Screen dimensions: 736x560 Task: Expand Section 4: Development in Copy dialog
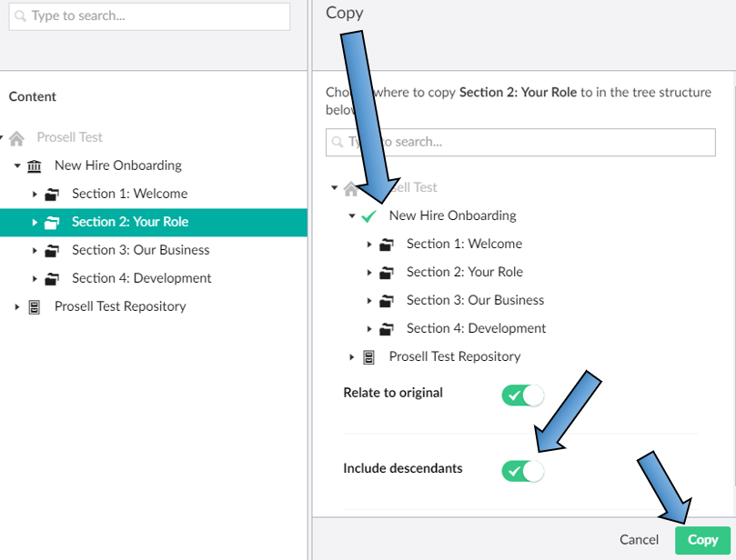click(x=369, y=328)
